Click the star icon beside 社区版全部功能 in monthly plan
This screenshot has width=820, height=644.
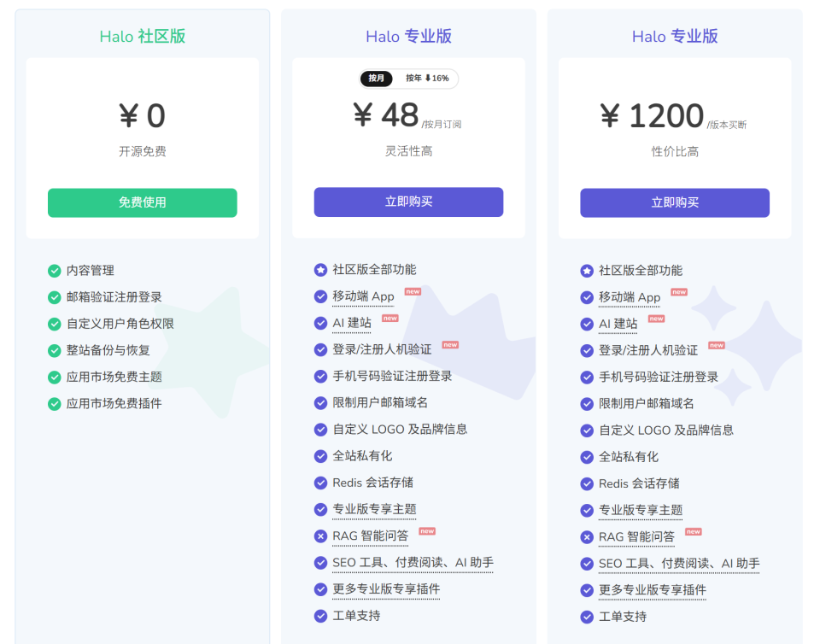point(320,270)
